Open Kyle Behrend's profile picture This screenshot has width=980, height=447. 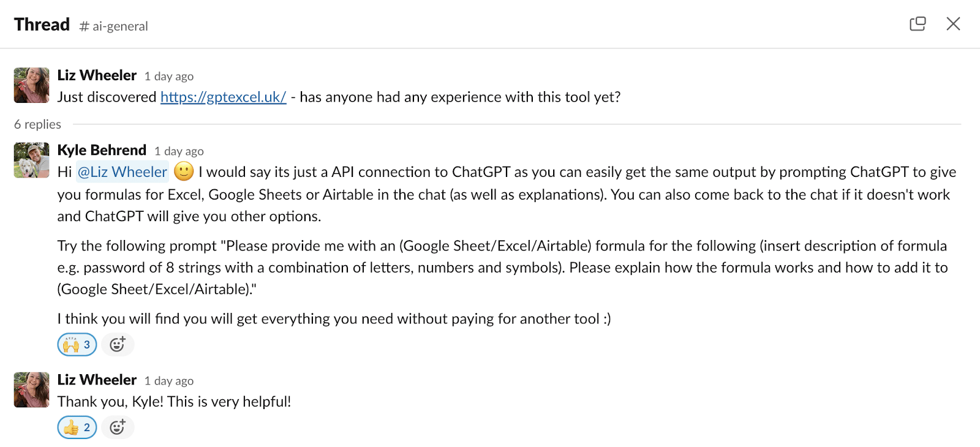coord(31,160)
